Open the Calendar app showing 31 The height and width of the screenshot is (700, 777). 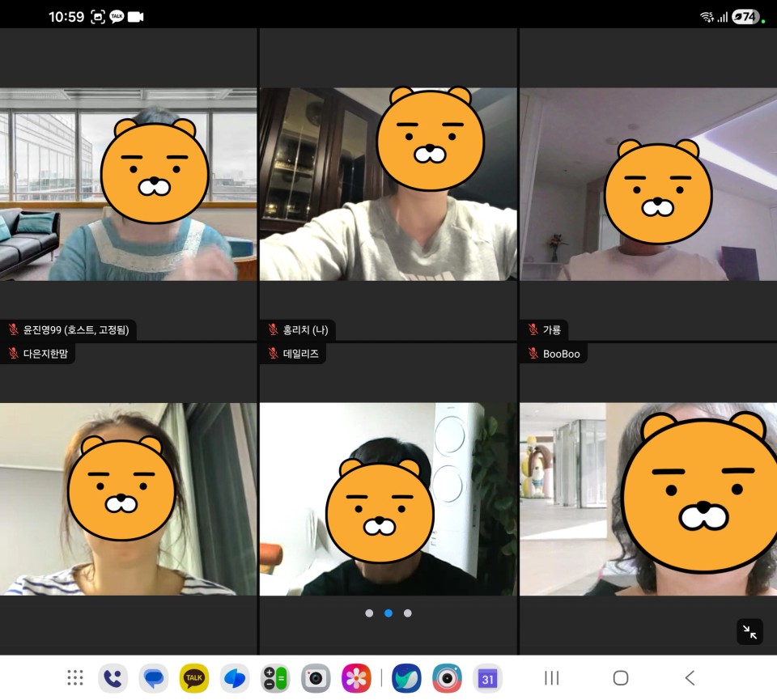click(487, 678)
